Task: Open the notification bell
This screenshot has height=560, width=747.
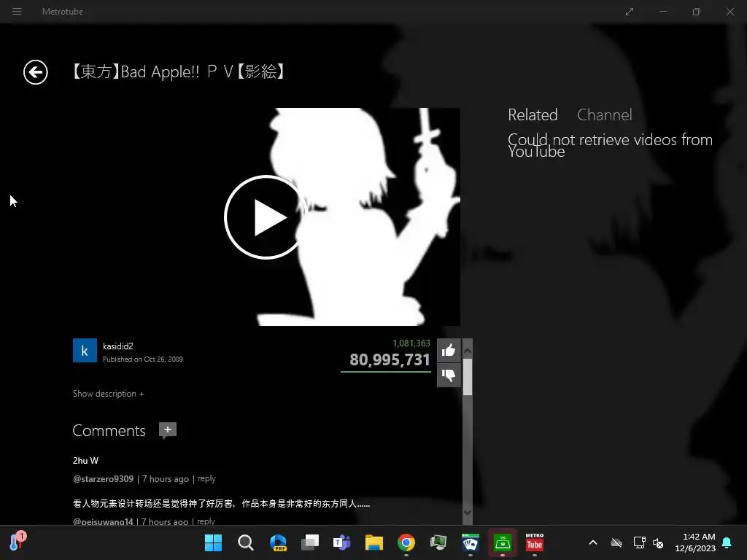Action: 727,542
